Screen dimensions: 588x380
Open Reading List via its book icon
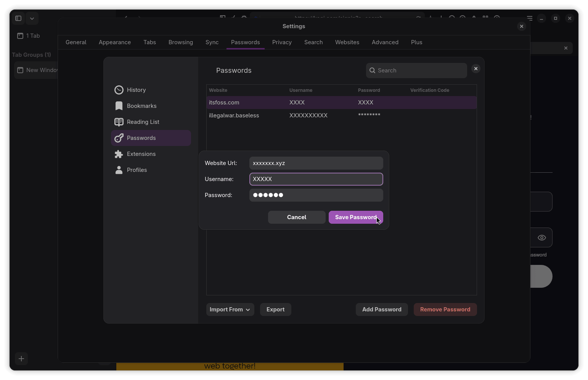tap(119, 122)
